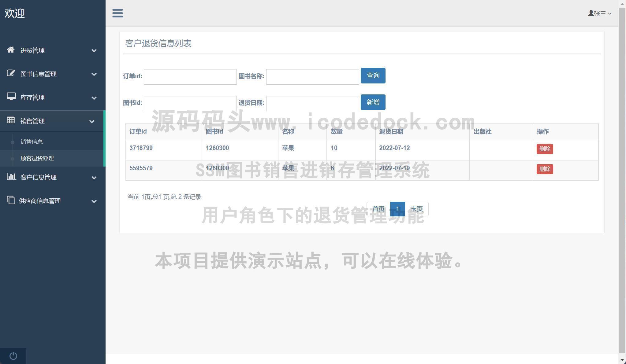The height and width of the screenshot is (364, 626).
Task: Click the power icon at sidebar bottom
Action: click(x=13, y=356)
